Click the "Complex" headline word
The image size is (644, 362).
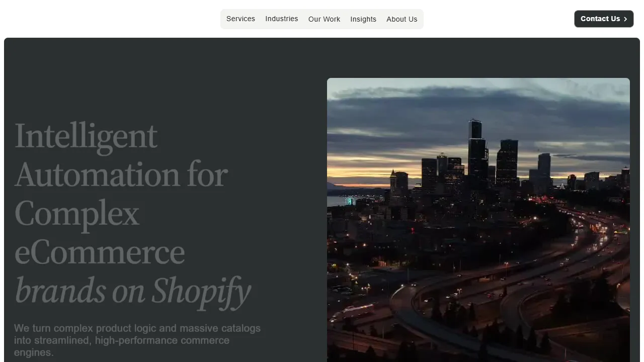coord(76,213)
